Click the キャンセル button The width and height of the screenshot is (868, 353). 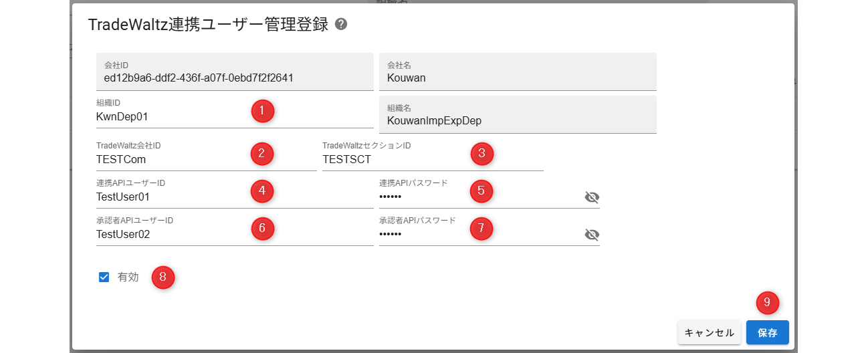coord(709,332)
